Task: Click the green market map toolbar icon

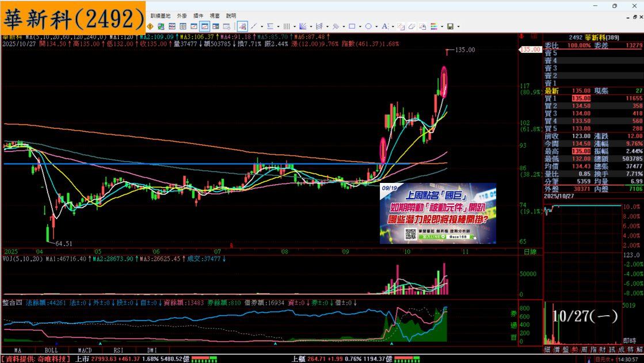Action: coord(161,26)
